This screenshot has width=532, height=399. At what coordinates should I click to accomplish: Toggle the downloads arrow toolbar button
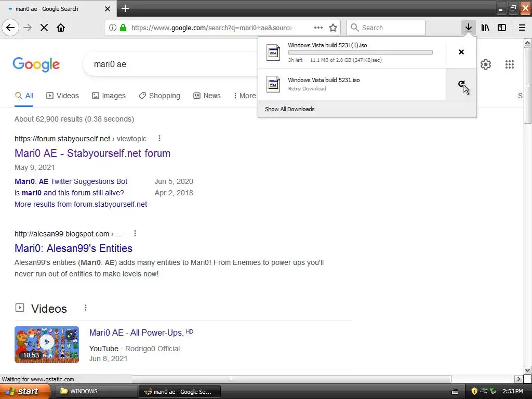pyautogui.click(x=469, y=28)
